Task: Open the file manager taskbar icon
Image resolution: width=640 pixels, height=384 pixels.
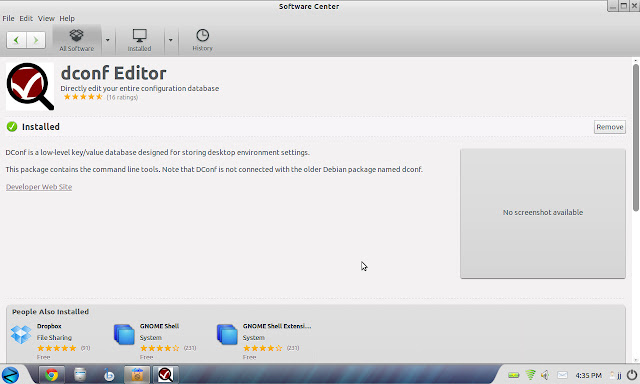Action: (x=80, y=375)
